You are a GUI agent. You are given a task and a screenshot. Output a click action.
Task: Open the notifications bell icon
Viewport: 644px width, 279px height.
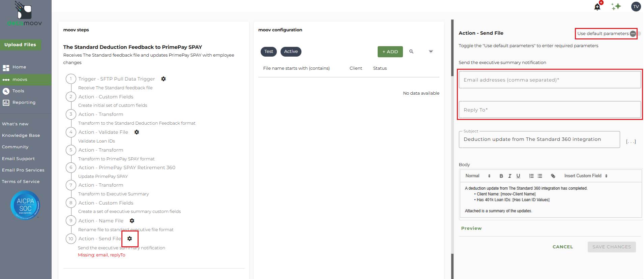click(597, 7)
